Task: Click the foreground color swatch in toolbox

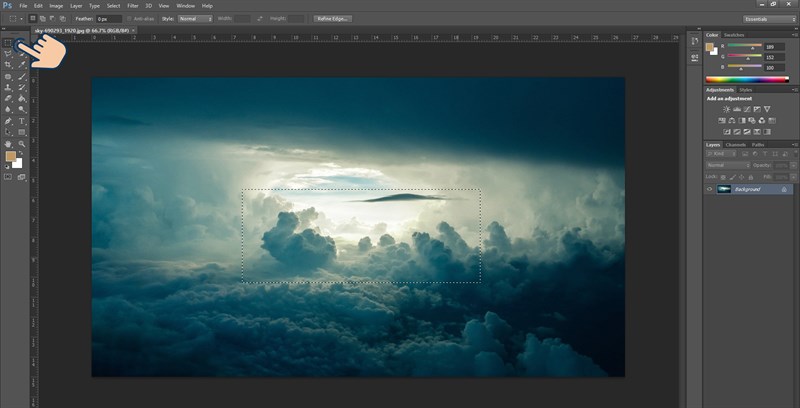Action: point(10,156)
